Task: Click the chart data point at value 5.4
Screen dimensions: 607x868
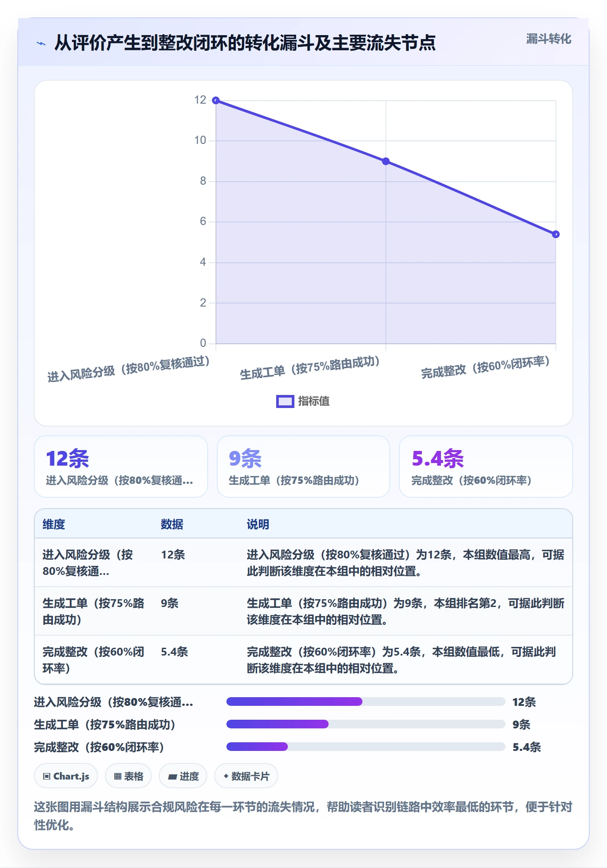Action: pyautogui.click(x=556, y=234)
